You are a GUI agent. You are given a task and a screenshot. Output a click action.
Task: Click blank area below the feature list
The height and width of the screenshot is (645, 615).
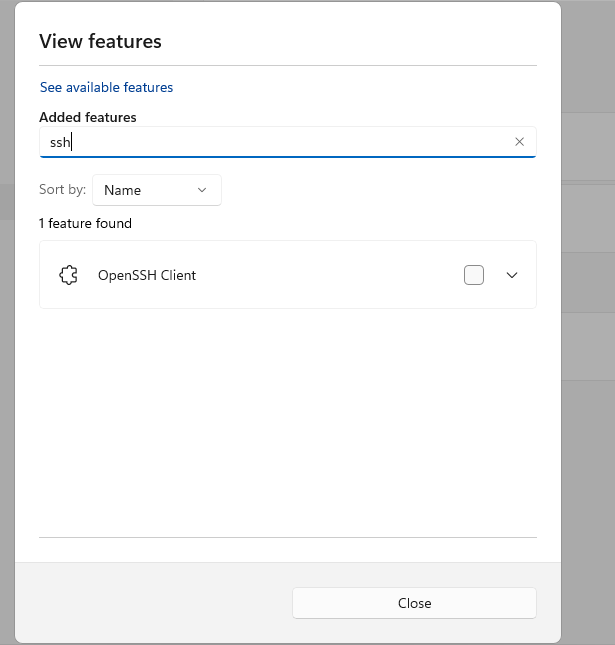click(288, 420)
